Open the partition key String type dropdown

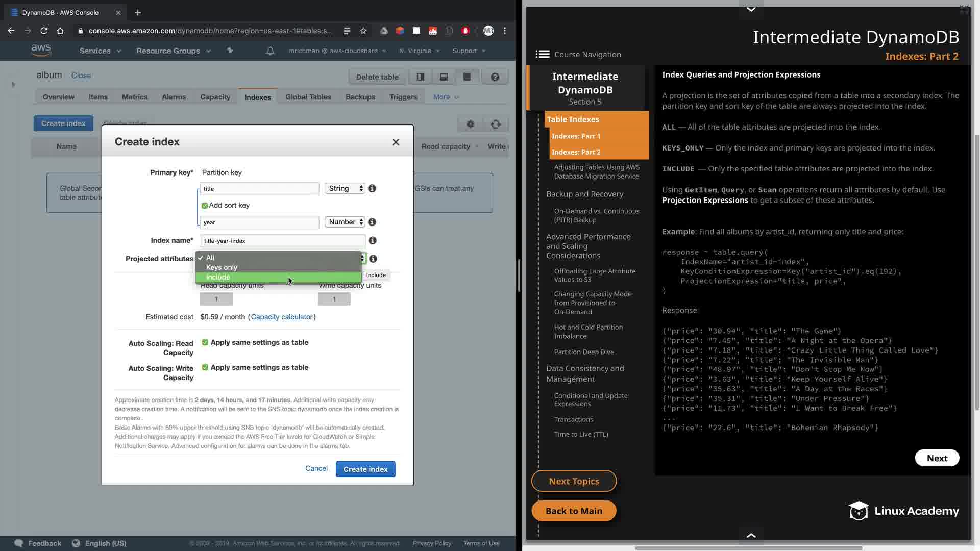click(345, 188)
